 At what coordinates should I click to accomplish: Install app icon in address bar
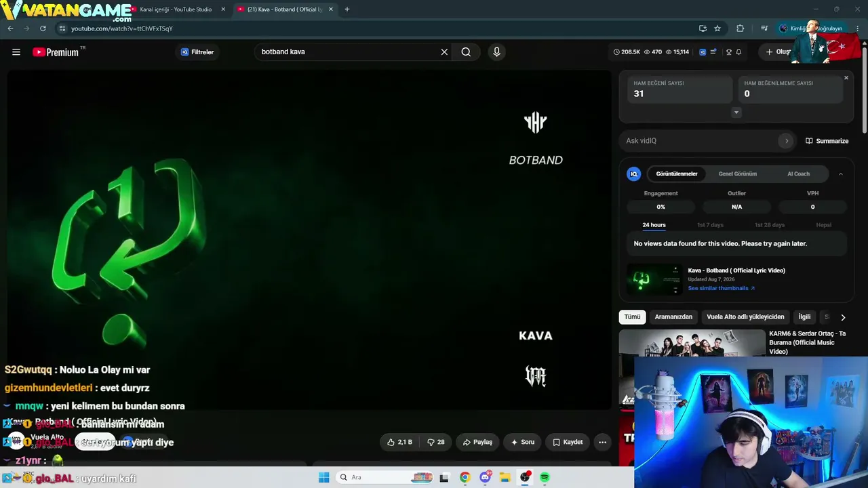703,28
